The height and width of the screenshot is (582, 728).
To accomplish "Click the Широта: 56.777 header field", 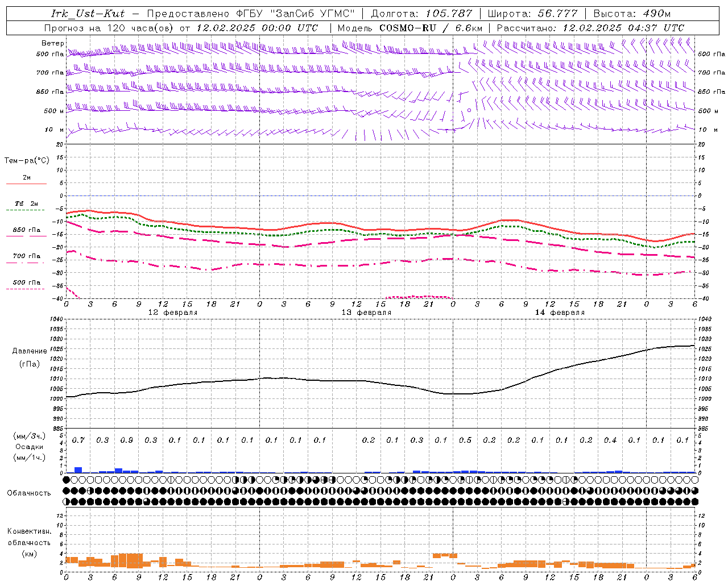I will click(533, 14).
